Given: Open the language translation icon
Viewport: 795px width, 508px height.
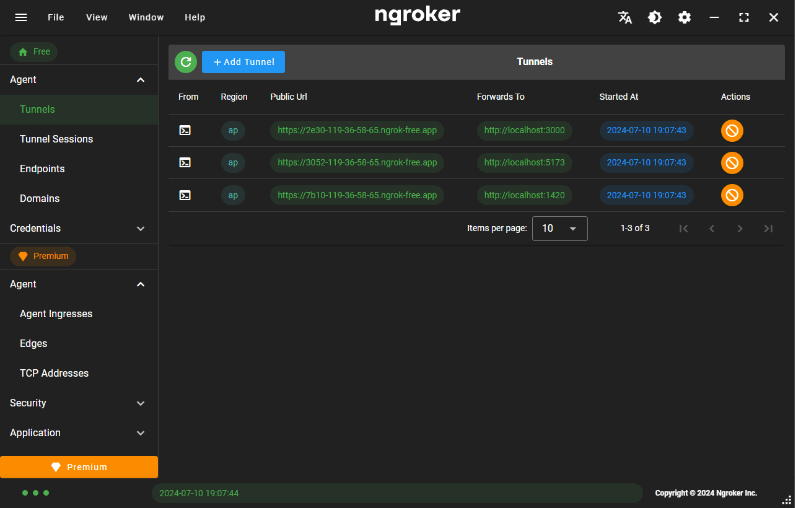Looking at the screenshot, I should pyautogui.click(x=625, y=17).
